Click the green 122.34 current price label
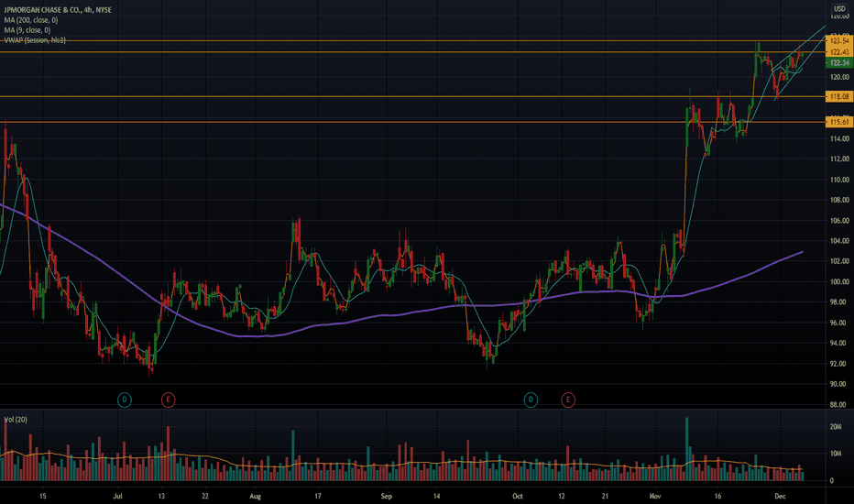This screenshot has width=854, height=504. click(x=839, y=62)
